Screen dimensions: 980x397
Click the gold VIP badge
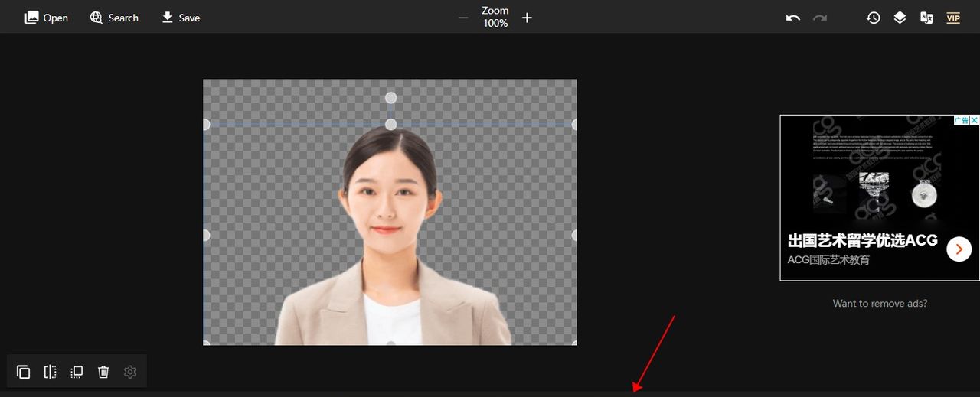click(953, 18)
